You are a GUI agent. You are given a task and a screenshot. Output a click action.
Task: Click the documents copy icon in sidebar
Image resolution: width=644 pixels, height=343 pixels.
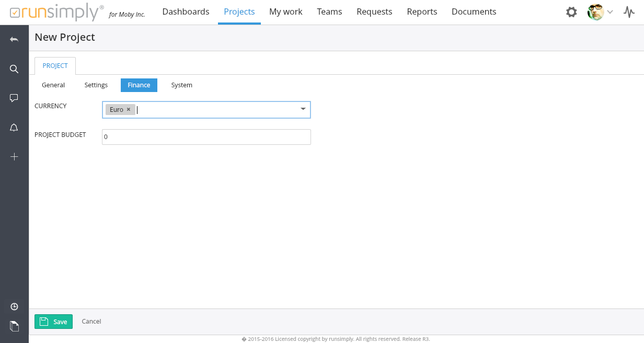(x=14, y=326)
